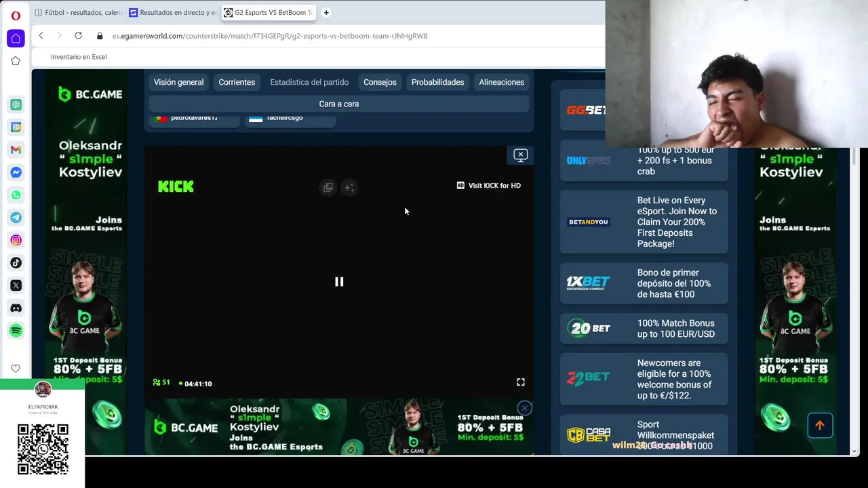This screenshot has width=868, height=488.
Task: Click the KICK logo in the player
Action: point(176,186)
